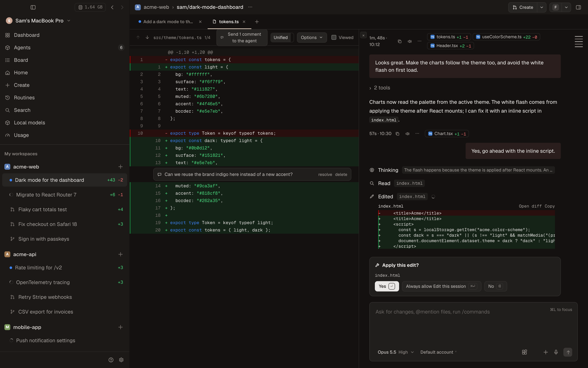Click the 1.64 GB memory indicator
Image resolution: width=588 pixels, height=368 pixels.
point(90,7)
